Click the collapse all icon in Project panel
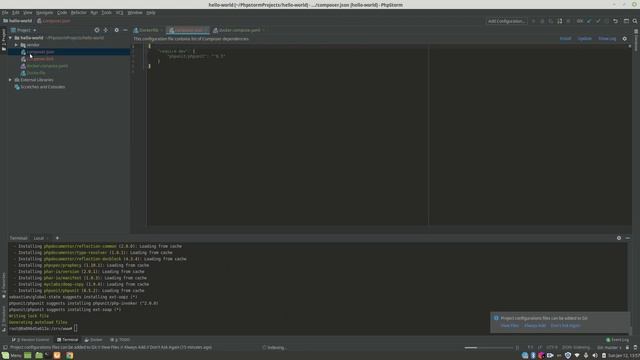The width and height of the screenshot is (640, 360). coord(106,30)
